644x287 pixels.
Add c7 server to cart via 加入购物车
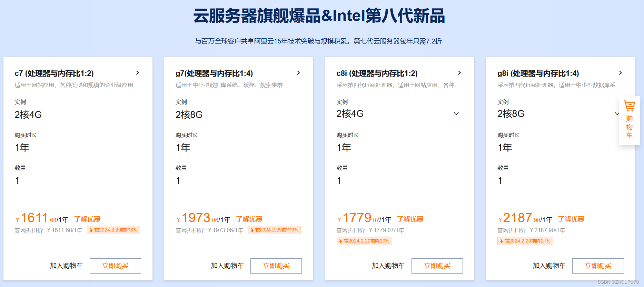66,266
